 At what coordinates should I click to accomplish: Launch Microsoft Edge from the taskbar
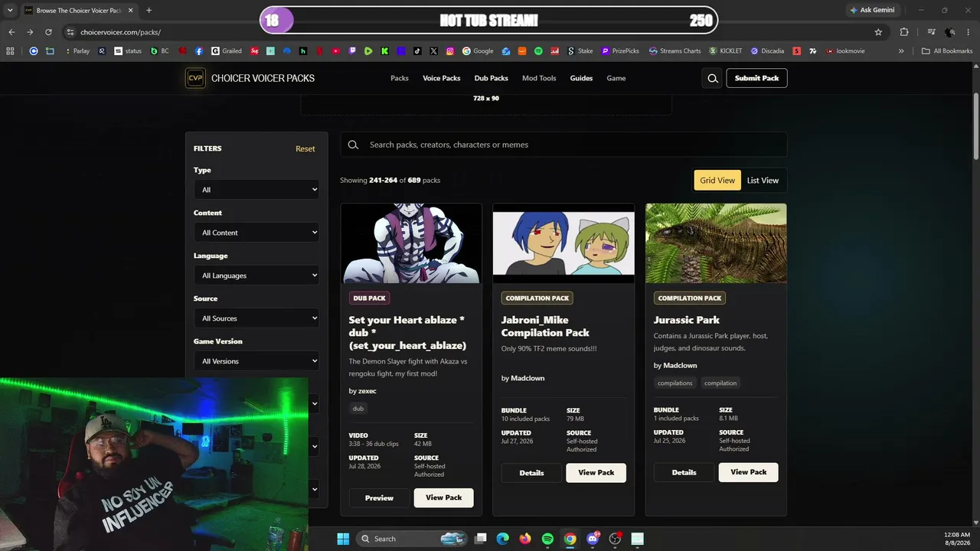(502, 539)
